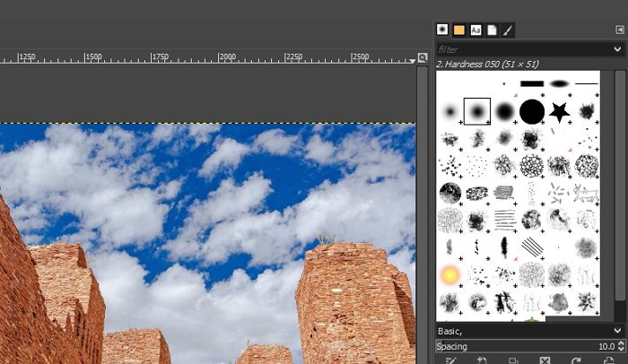Pick the diagonal lines texture brush
Screen dimensions: 628x364
tap(532, 246)
